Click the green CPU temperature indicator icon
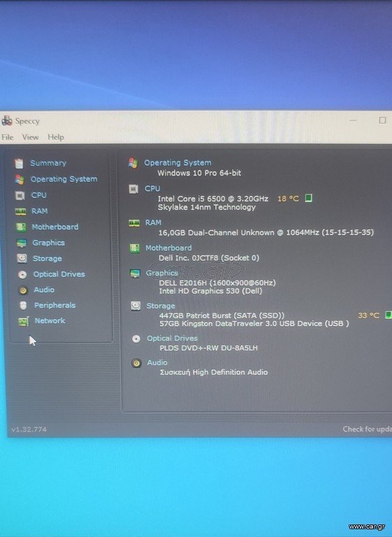 (308, 198)
